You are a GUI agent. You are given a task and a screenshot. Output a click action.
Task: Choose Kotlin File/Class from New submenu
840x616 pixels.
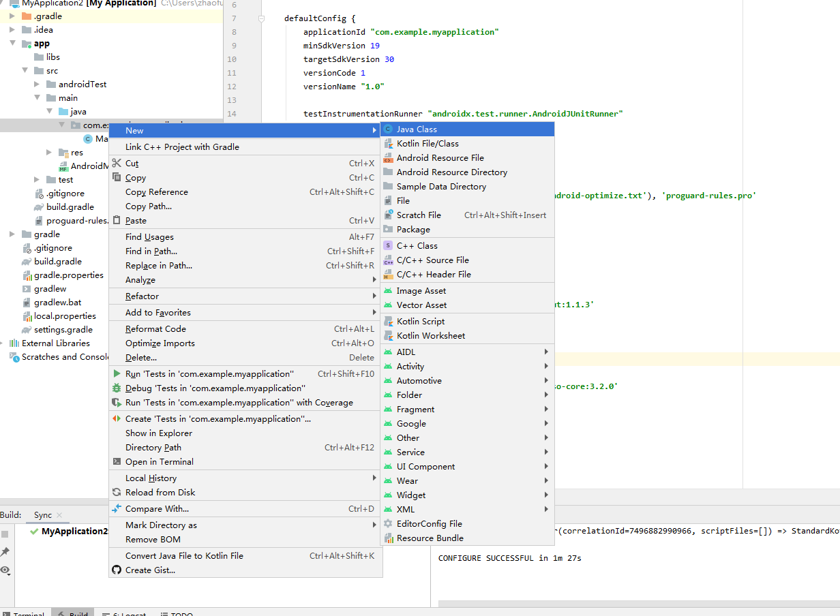467,143
